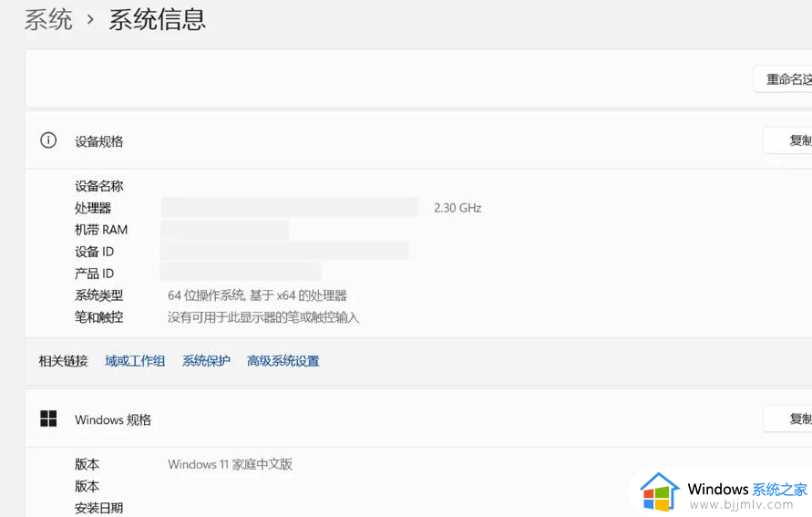This screenshot has height=517, width=812.
Task: Click the 系统信息 page title
Action: click(x=157, y=20)
